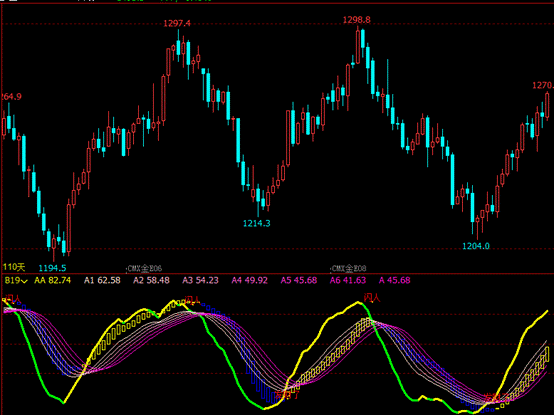This screenshot has height=415, width=554.
Task: Click the 1204.0 low price label
Action: (476, 246)
